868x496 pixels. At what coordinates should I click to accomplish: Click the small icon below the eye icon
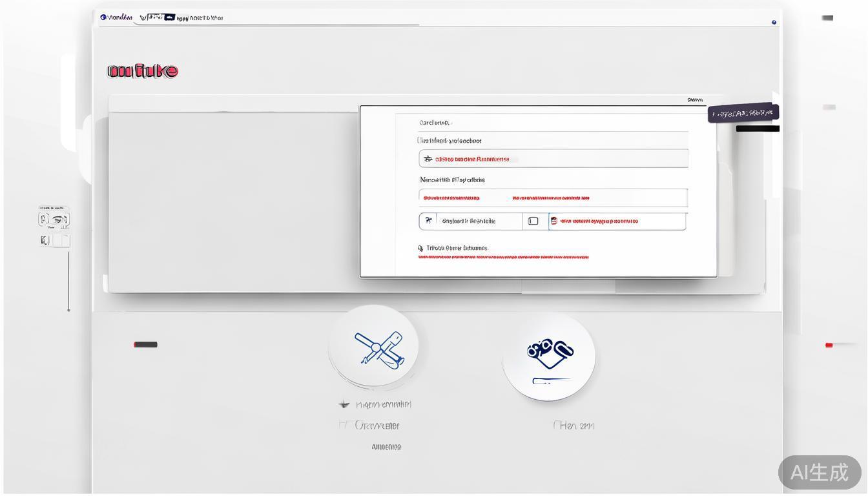(x=45, y=240)
